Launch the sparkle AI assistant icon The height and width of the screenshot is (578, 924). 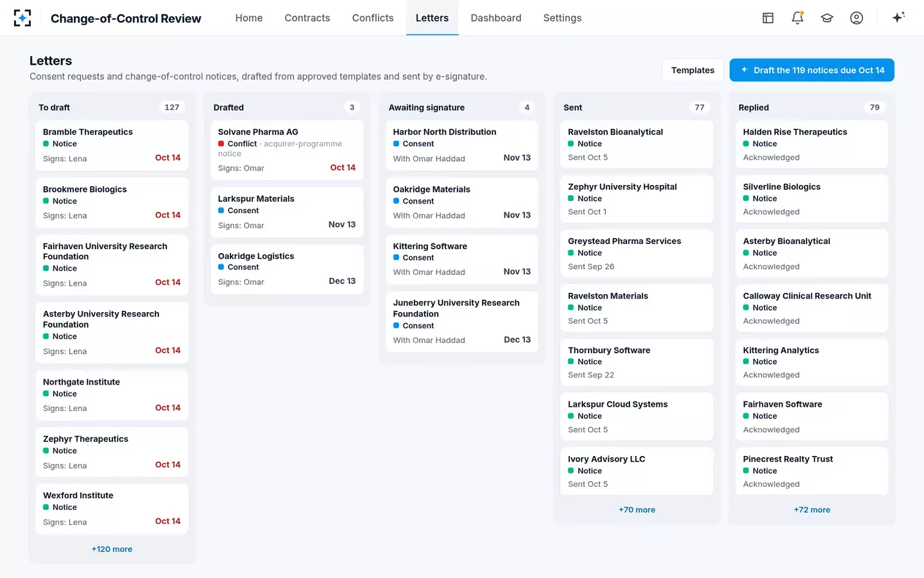tap(898, 17)
